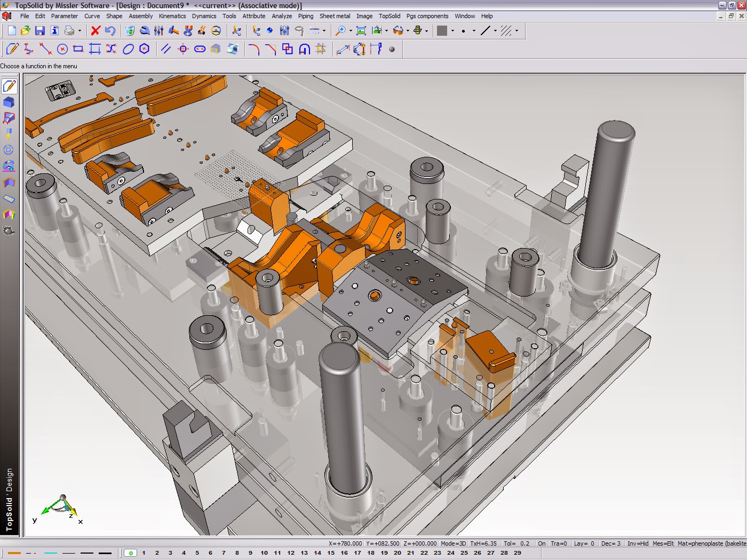
Task: Click layer number 15 in layer bar
Action: tap(331, 553)
